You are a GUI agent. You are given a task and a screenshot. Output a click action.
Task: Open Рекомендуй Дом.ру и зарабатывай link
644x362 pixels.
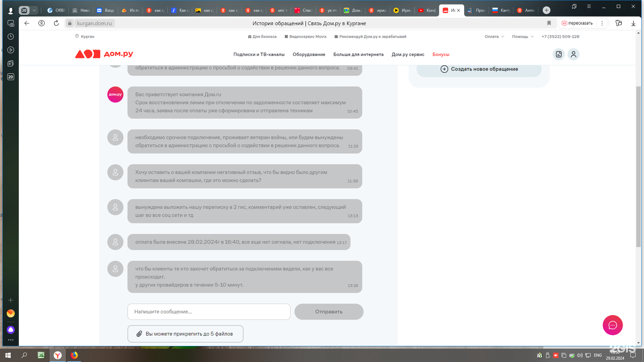tap(370, 37)
